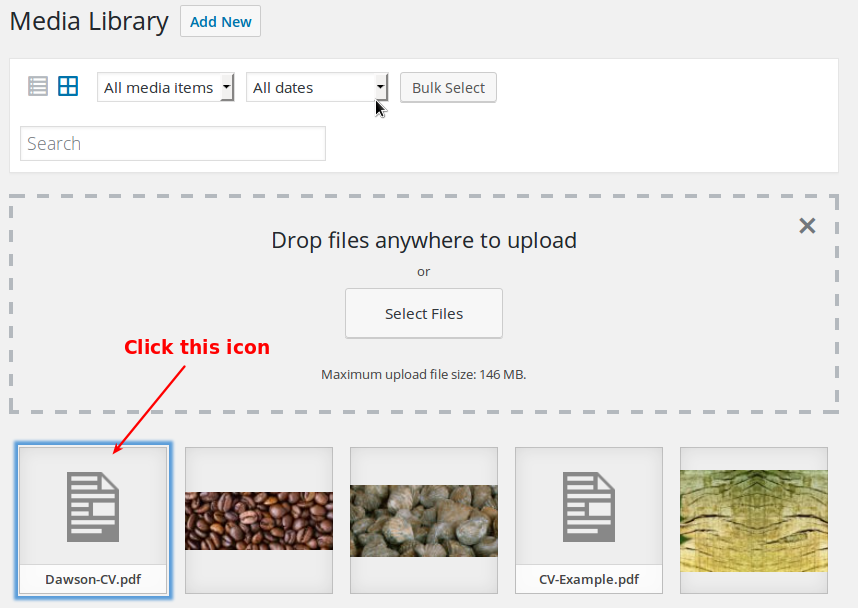
Task: Close the upload drop zone
Action: coord(807,226)
